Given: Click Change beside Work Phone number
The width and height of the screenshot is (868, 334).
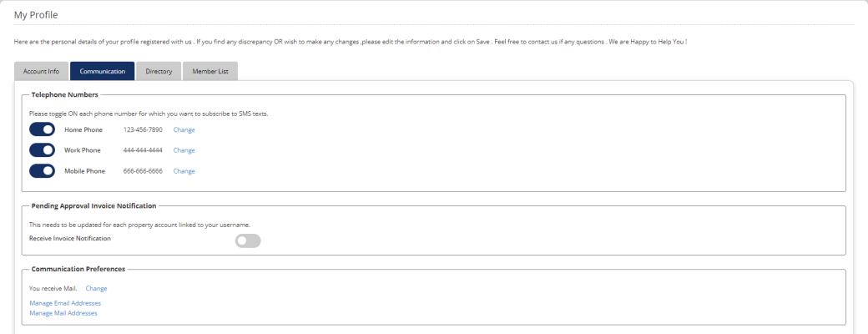Looking at the screenshot, I should tap(184, 150).
